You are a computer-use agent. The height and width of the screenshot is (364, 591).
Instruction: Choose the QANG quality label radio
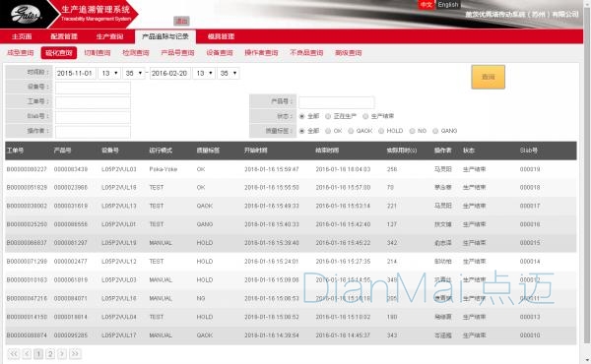pyautogui.click(x=435, y=131)
